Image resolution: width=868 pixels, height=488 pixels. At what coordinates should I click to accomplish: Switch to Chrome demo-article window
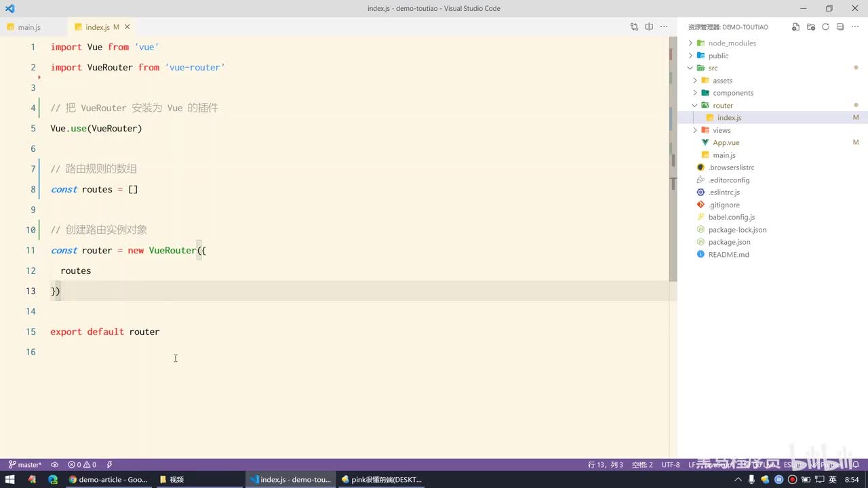click(108, 479)
